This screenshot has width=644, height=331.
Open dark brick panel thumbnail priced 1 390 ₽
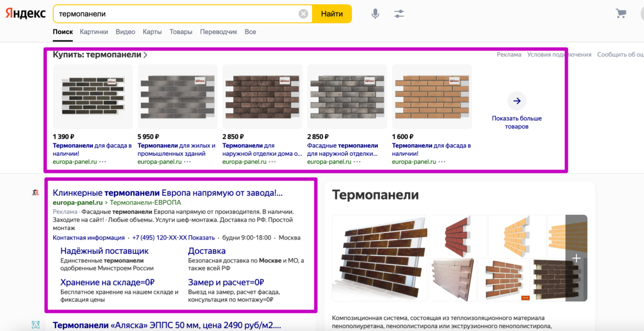(x=93, y=97)
